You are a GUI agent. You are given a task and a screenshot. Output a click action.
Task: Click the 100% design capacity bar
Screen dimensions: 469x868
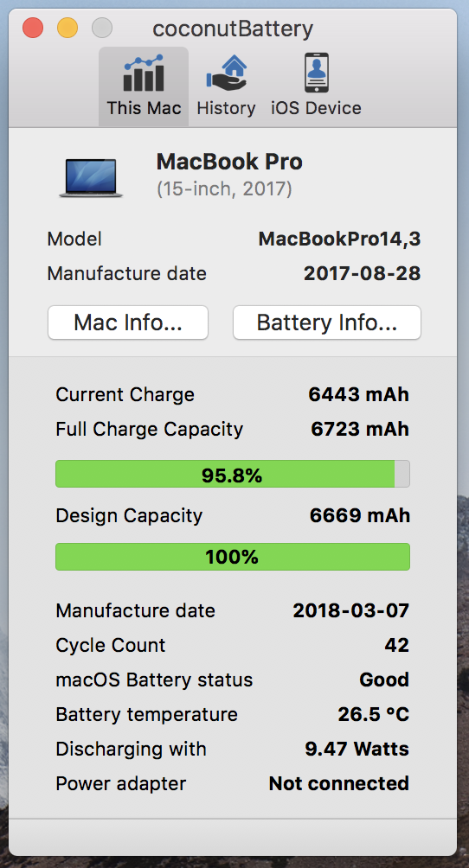(x=233, y=557)
